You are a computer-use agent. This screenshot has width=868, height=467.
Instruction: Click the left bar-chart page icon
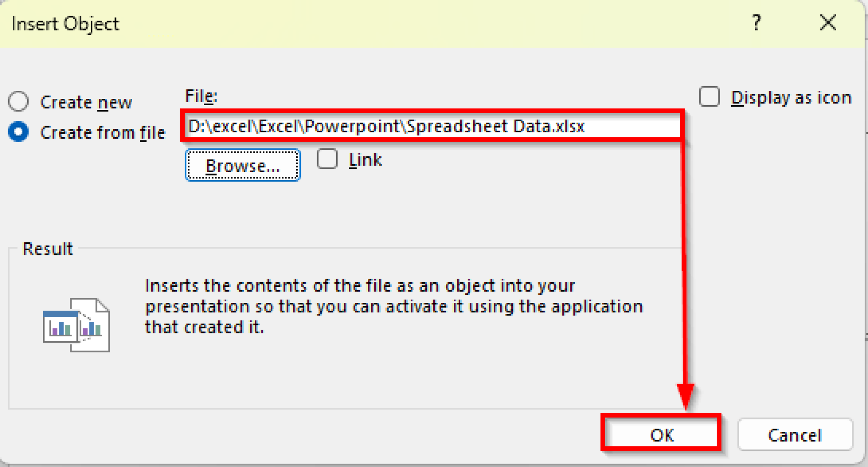tap(61, 327)
